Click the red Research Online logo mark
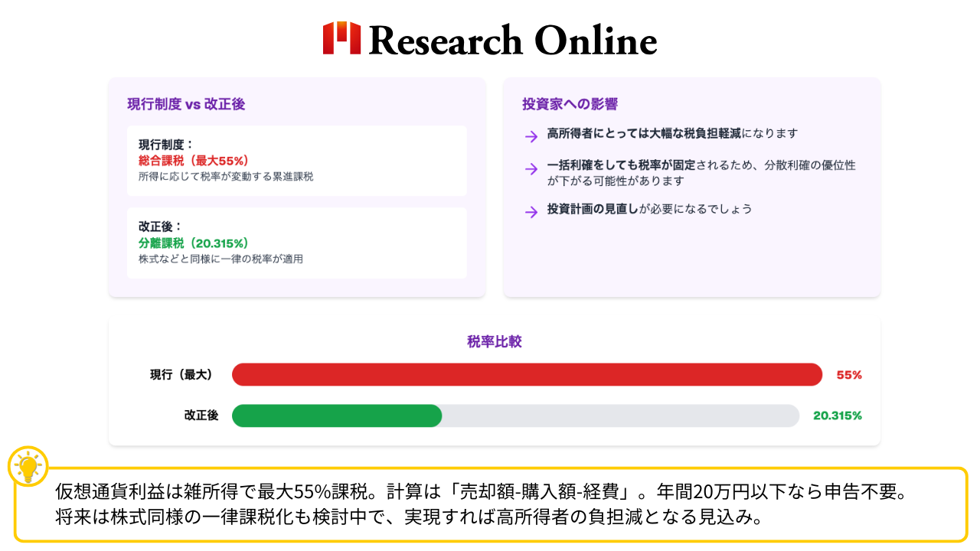This screenshot has height=551, width=980. pos(341,38)
